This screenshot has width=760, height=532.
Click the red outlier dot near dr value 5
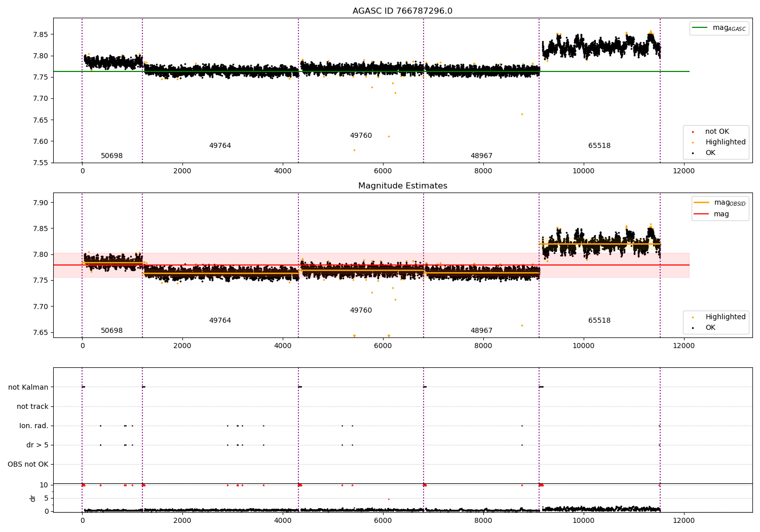coord(389,499)
